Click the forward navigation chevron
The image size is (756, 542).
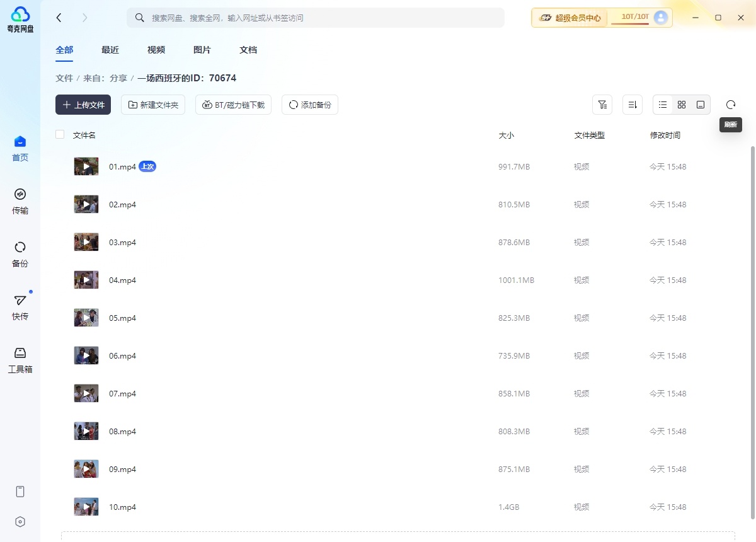(84, 18)
